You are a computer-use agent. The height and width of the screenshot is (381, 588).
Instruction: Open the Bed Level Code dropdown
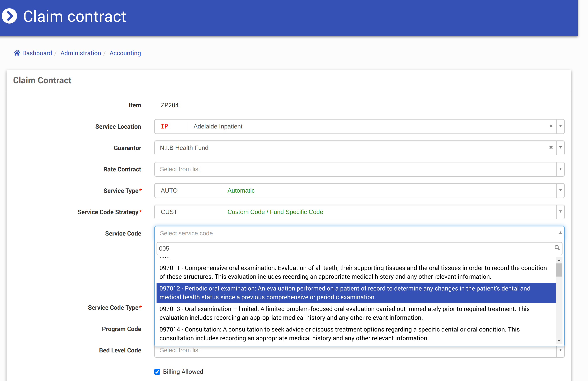point(560,350)
